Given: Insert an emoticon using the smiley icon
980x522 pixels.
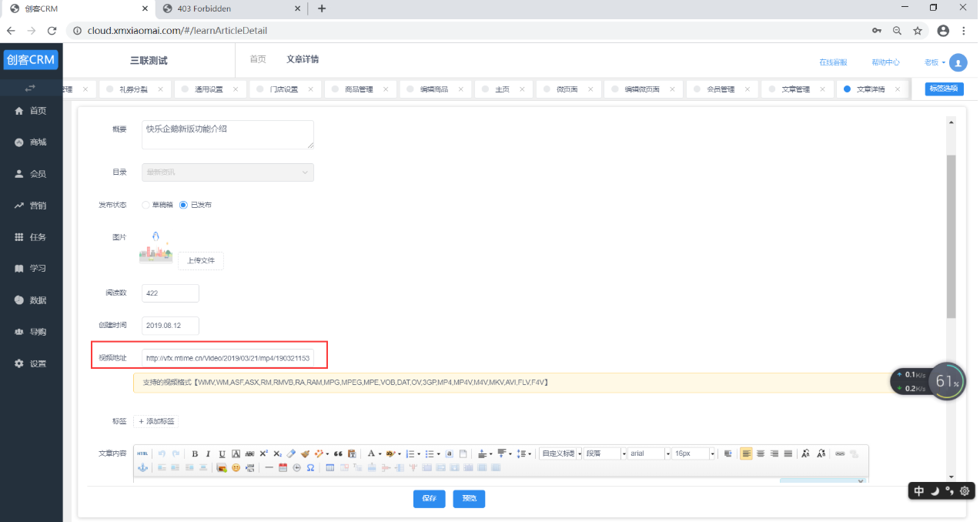Looking at the screenshot, I should point(236,467).
